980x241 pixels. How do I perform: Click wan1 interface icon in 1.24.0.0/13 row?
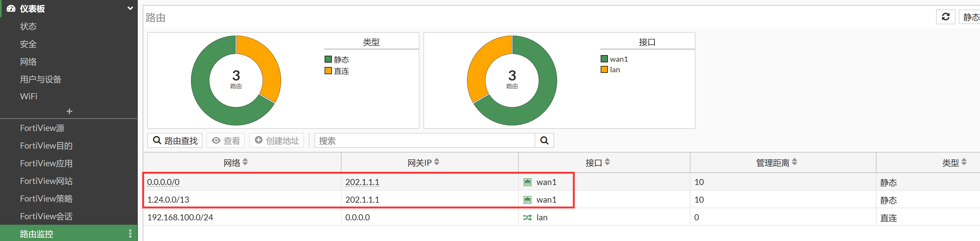point(527,200)
